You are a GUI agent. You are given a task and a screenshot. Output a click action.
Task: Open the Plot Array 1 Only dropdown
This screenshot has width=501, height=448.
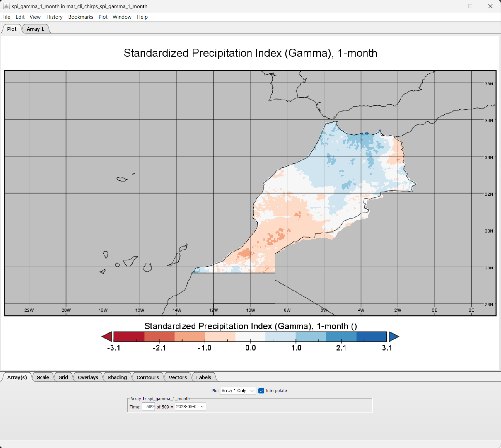pyautogui.click(x=238, y=391)
